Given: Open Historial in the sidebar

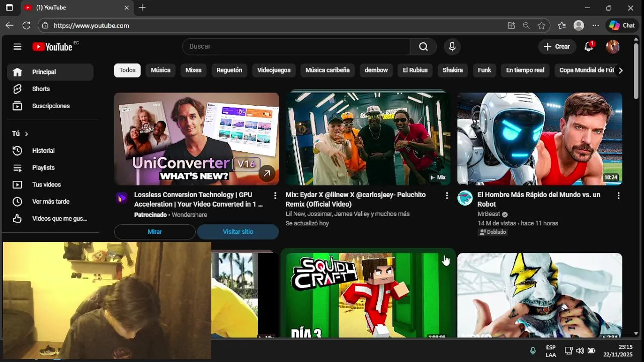Looking at the screenshot, I should click(50, 151).
